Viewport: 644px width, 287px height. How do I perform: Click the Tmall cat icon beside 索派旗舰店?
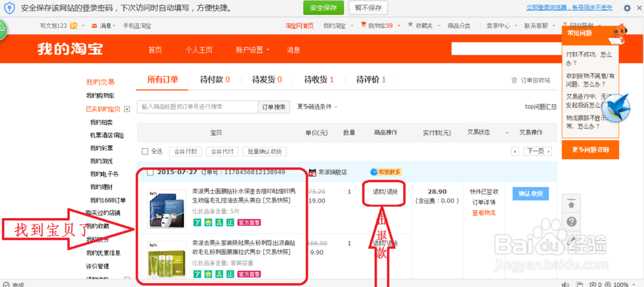pyautogui.click(x=312, y=172)
